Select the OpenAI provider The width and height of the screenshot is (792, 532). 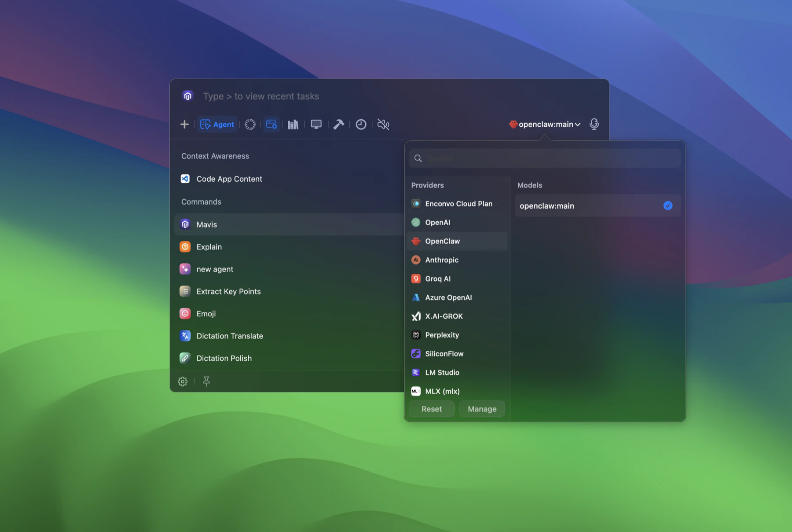pyautogui.click(x=457, y=223)
